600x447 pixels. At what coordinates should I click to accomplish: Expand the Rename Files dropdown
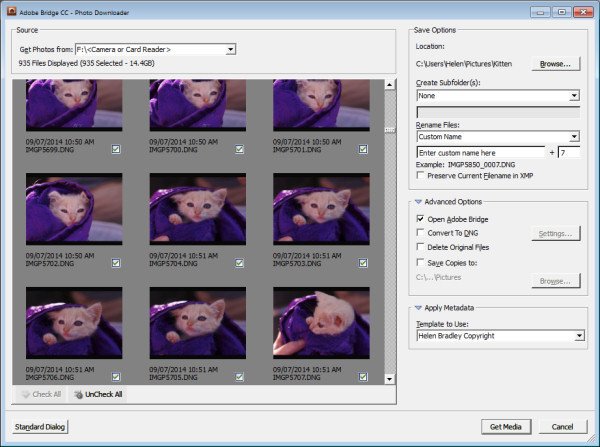(x=574, y=137)
